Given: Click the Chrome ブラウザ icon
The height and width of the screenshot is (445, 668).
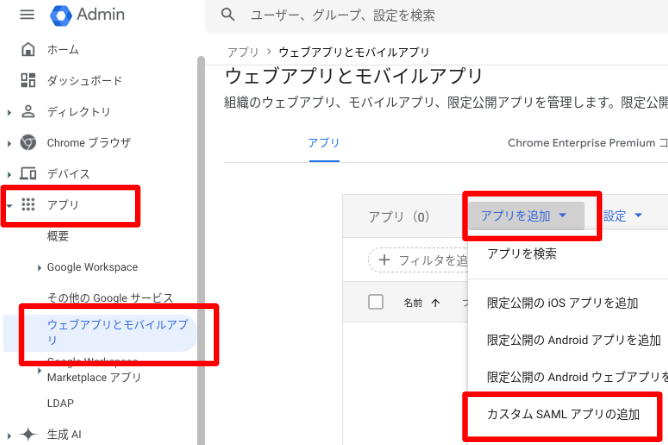Looking at the screenshot, I should pyautogui.click(x=28, y=142).
